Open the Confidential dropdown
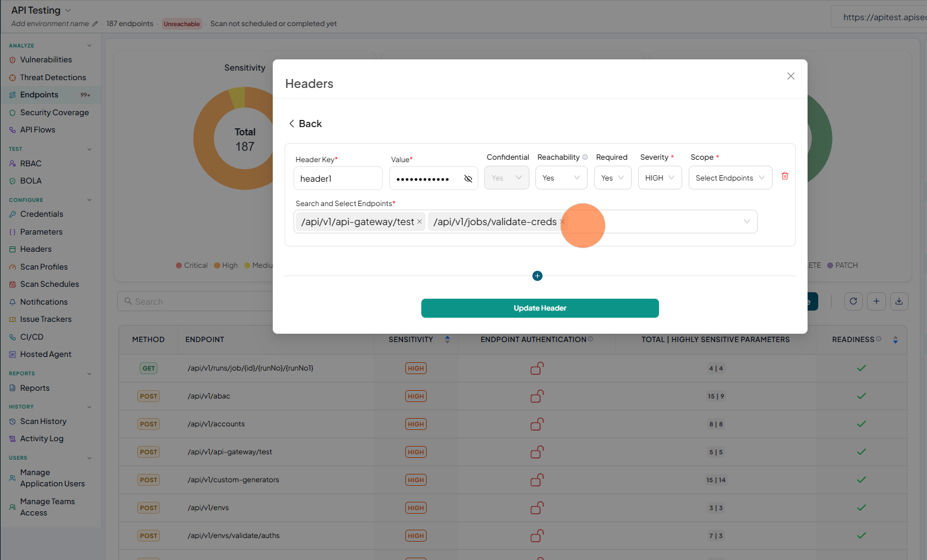 [507, 178]
